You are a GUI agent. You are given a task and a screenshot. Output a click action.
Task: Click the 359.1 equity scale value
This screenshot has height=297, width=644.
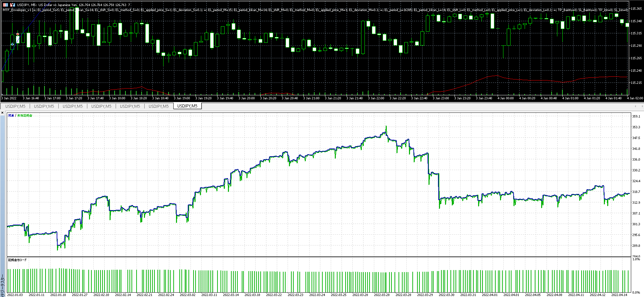click(636, 117)
